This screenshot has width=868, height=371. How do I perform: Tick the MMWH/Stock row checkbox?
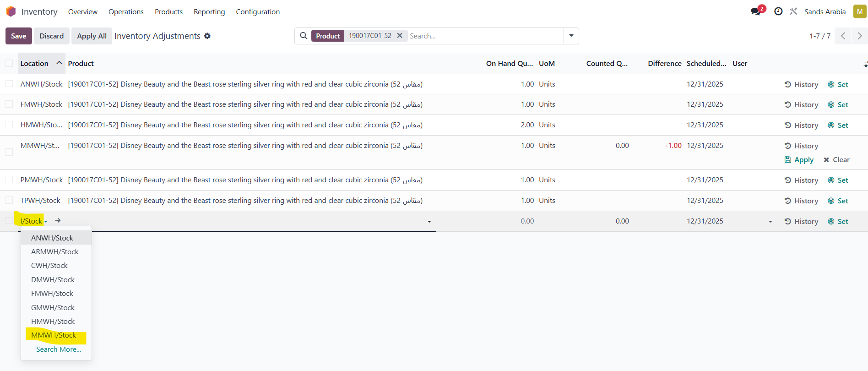9,152
